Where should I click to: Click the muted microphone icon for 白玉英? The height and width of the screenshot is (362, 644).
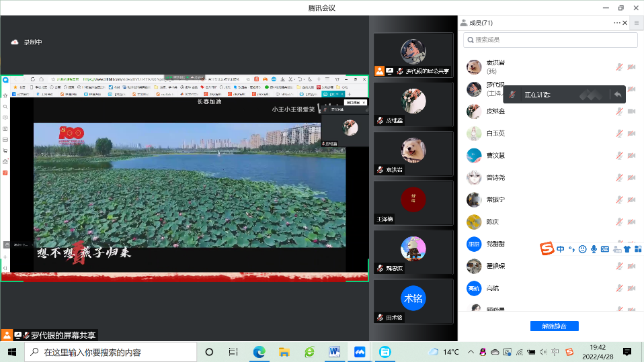619,133
